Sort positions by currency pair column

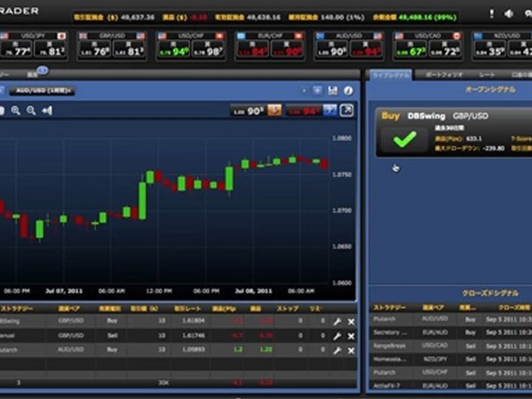pos(69,309)
